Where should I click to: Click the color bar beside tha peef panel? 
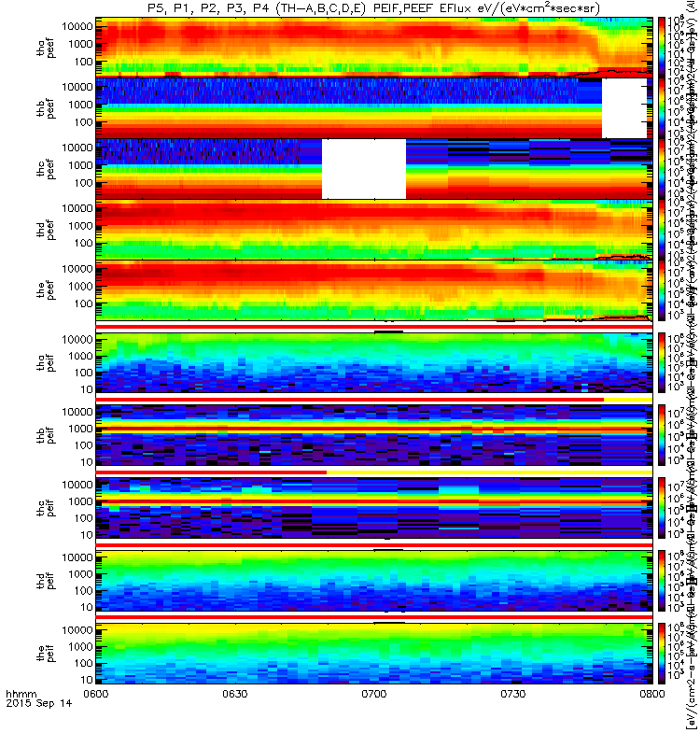pyautogui.click(x=662, y=48)
